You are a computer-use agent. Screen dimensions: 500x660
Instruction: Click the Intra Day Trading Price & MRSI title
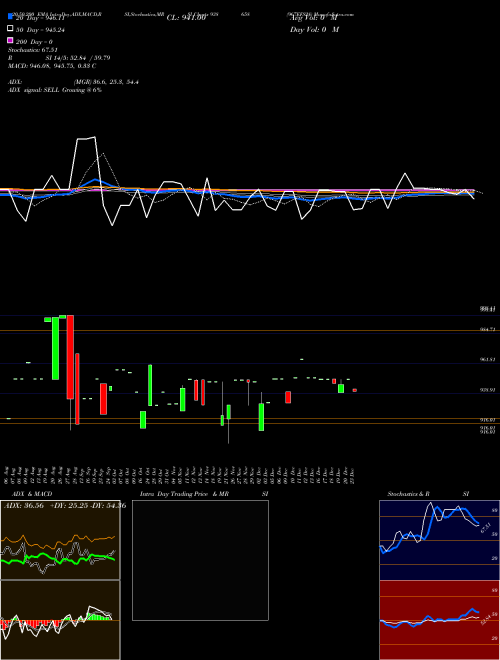click(204, 494)
